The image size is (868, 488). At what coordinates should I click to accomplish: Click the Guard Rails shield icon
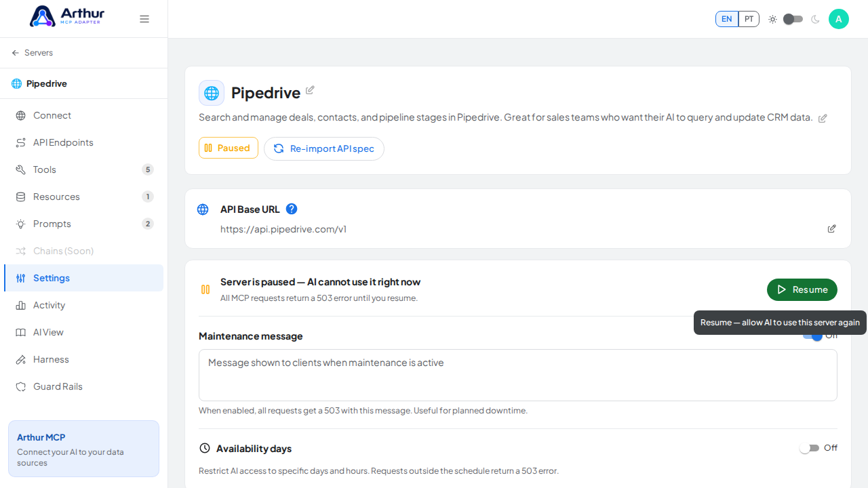[21, 386]
